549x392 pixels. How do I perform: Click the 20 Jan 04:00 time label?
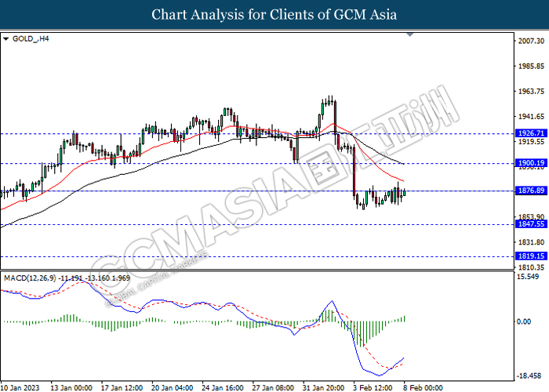pyautogui.click(x=173, y=388)
